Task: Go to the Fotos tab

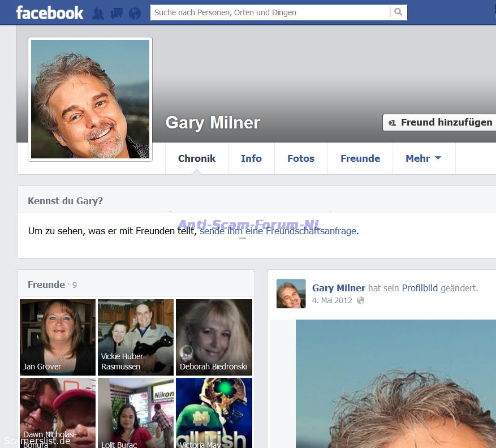Action: coord(300,158)
